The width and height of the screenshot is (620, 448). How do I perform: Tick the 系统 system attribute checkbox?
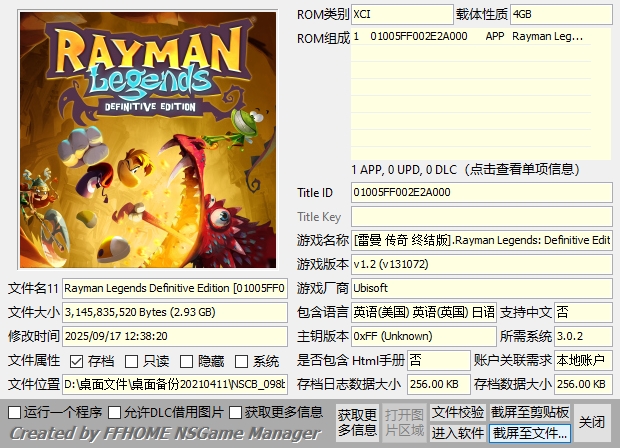pos(242,361)
